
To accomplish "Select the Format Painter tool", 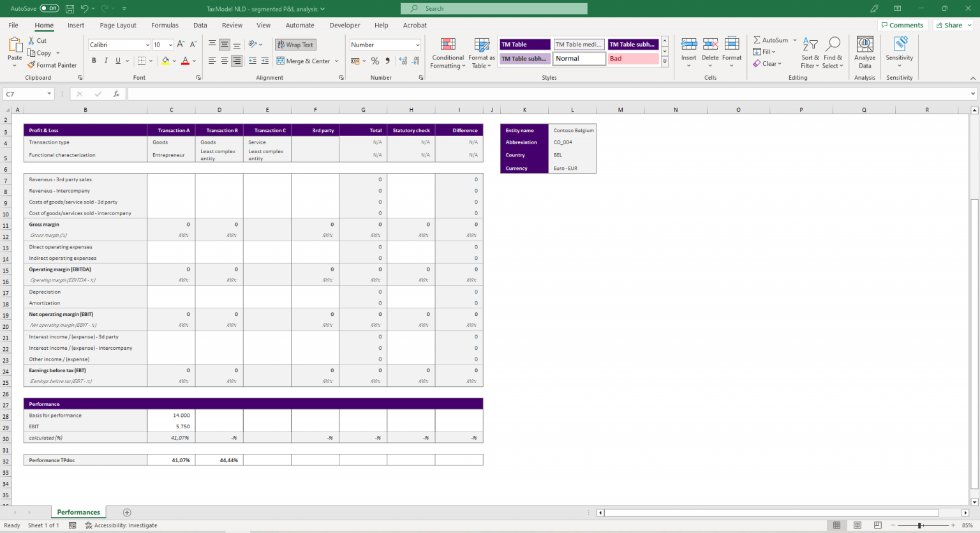I will [52, 64].
